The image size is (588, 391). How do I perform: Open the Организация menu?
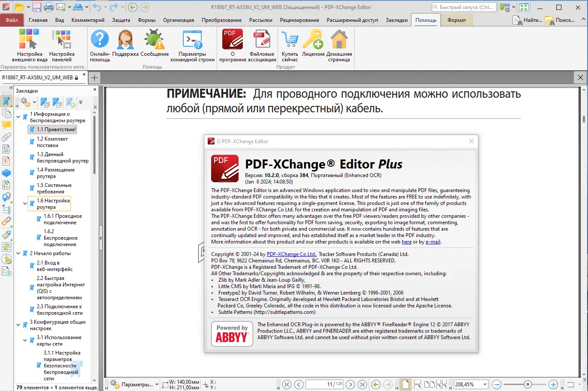click(179, 20)
